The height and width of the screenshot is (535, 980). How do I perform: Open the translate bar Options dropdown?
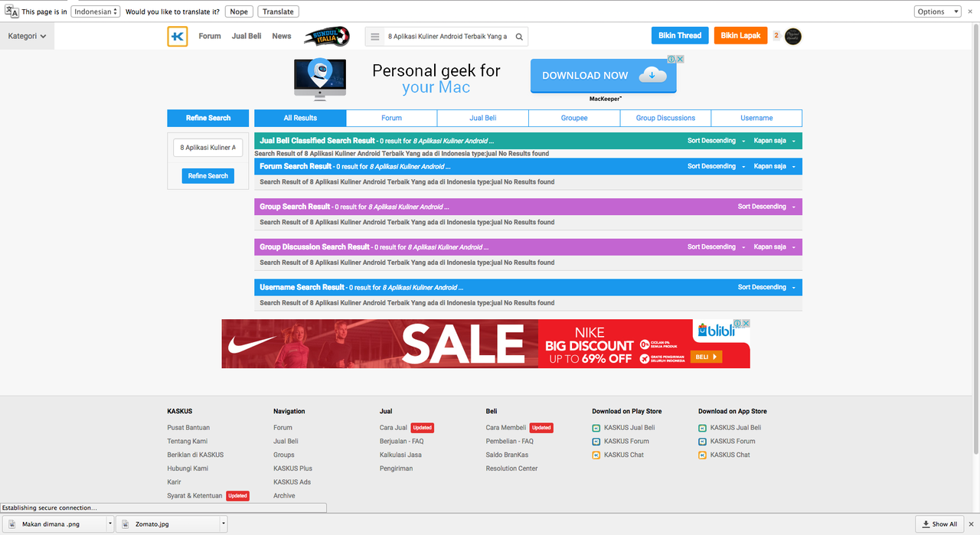click(937, 11)
